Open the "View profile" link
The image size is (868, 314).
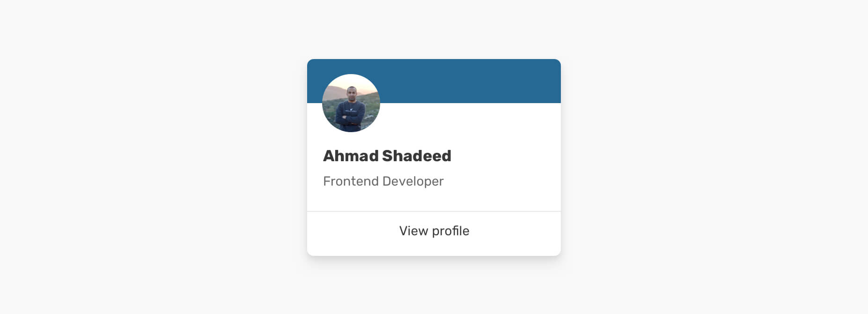click(x=434, y=231)
